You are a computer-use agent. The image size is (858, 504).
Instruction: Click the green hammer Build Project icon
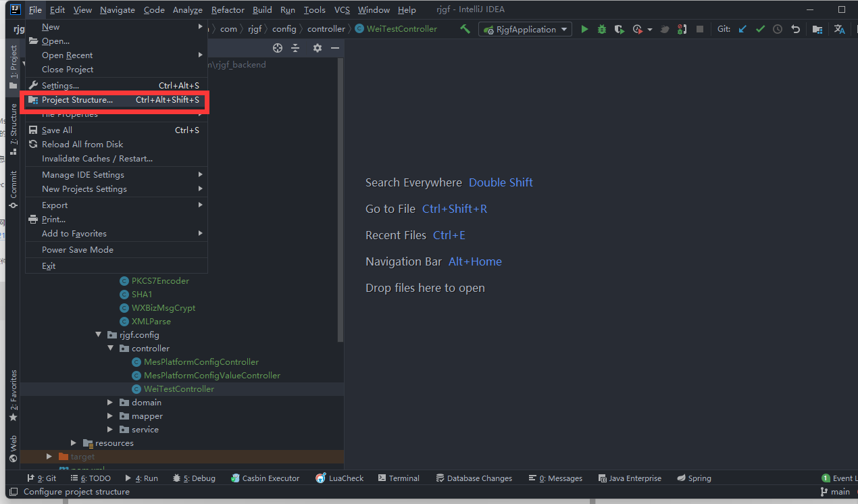[465, 29]
